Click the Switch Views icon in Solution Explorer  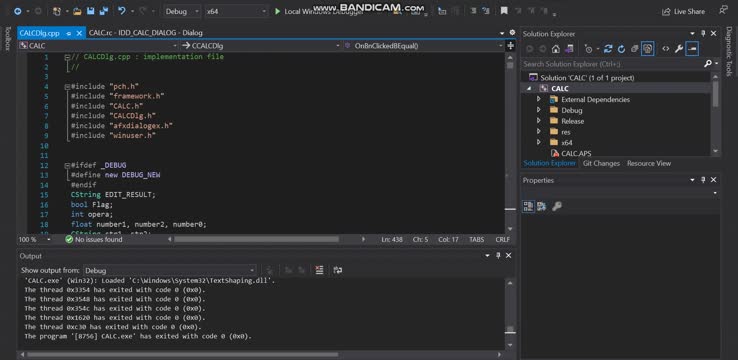coord(570,48)
